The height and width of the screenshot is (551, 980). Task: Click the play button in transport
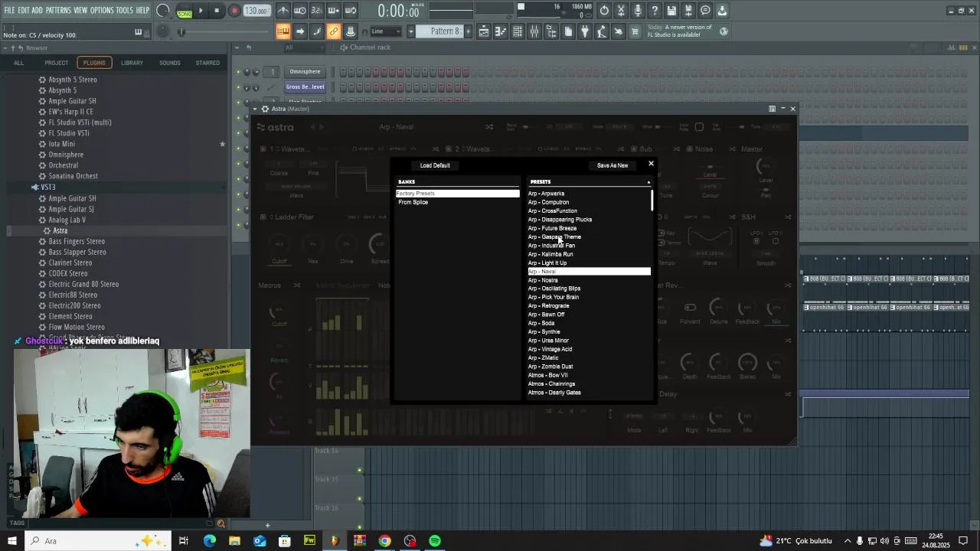pyautogui.click(x=201, y=11)
